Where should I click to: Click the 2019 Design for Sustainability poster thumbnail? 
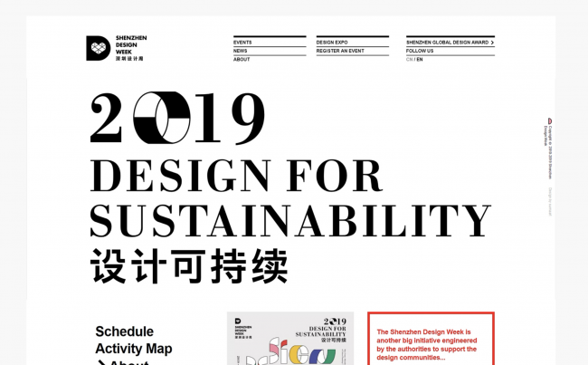[x=290, y=339]
